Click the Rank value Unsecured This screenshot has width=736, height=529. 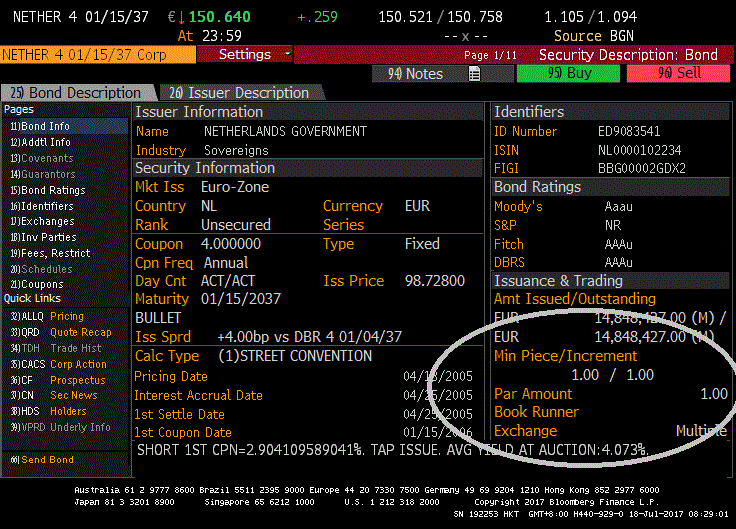pyautogui.click(x=236, y=224)
